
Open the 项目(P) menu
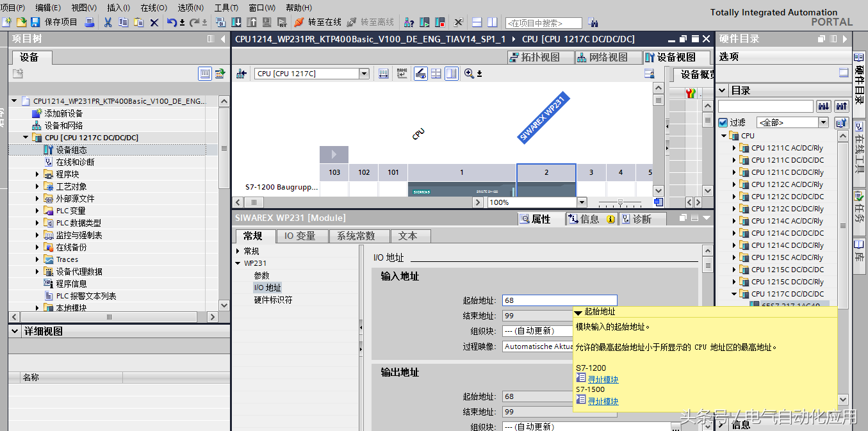(13, 8)
